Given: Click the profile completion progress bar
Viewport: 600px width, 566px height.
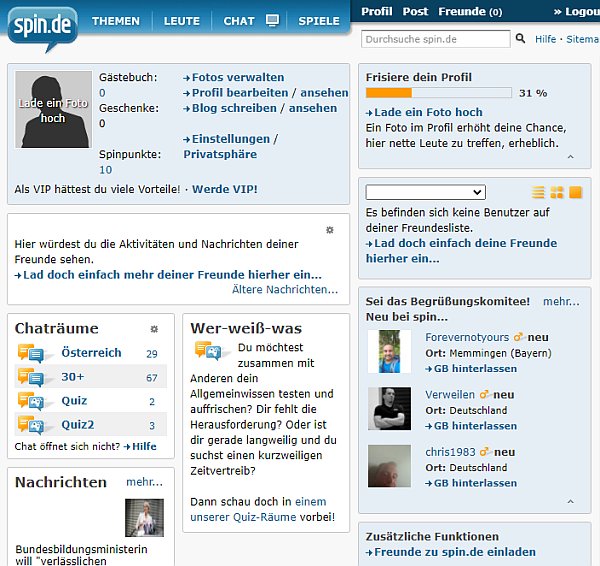Looking at the screenshot, I should pos(438,93).
